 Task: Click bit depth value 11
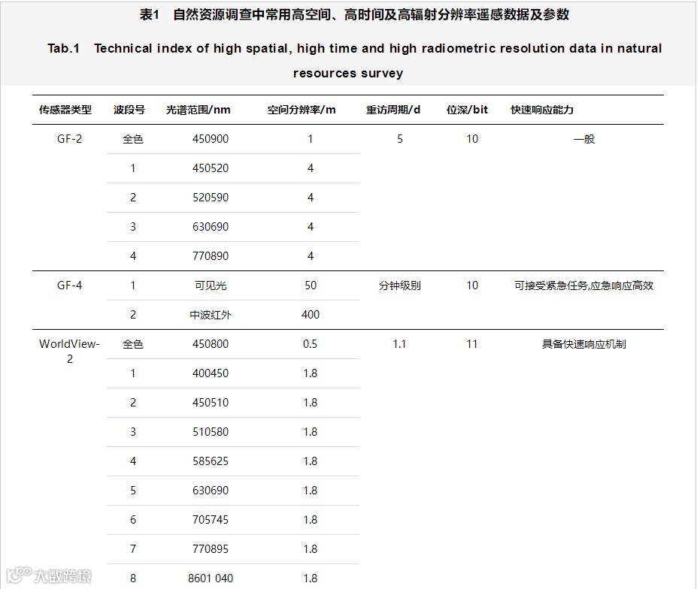tap(472, 344)
